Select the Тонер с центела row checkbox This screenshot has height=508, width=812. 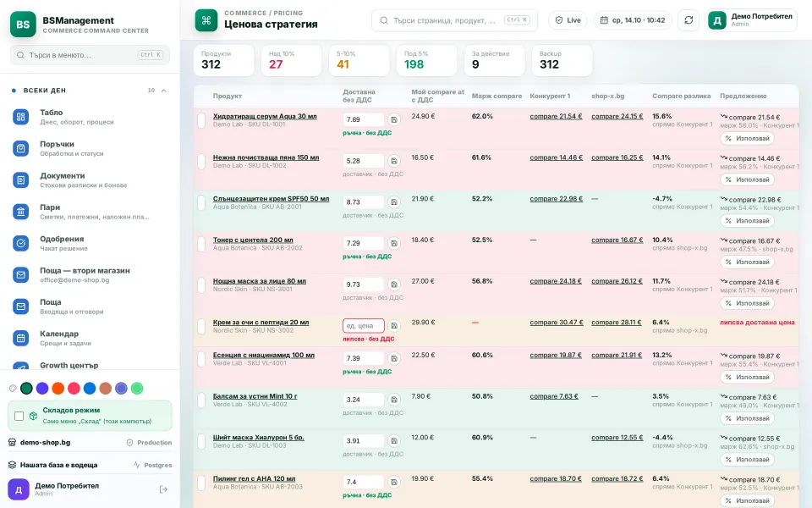[201, 244]
